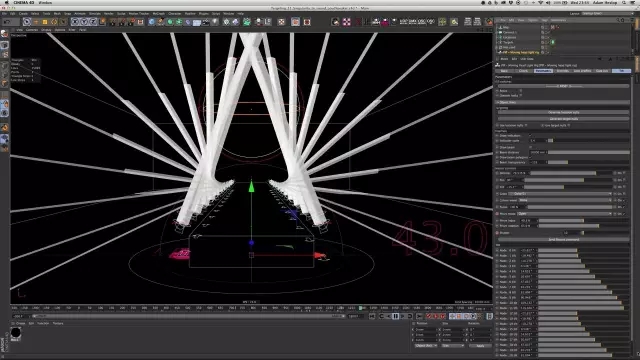Open the Object (Rel) coordinate dropdown
This screenshot has width=640, height=360.
(x=426, y=346)
